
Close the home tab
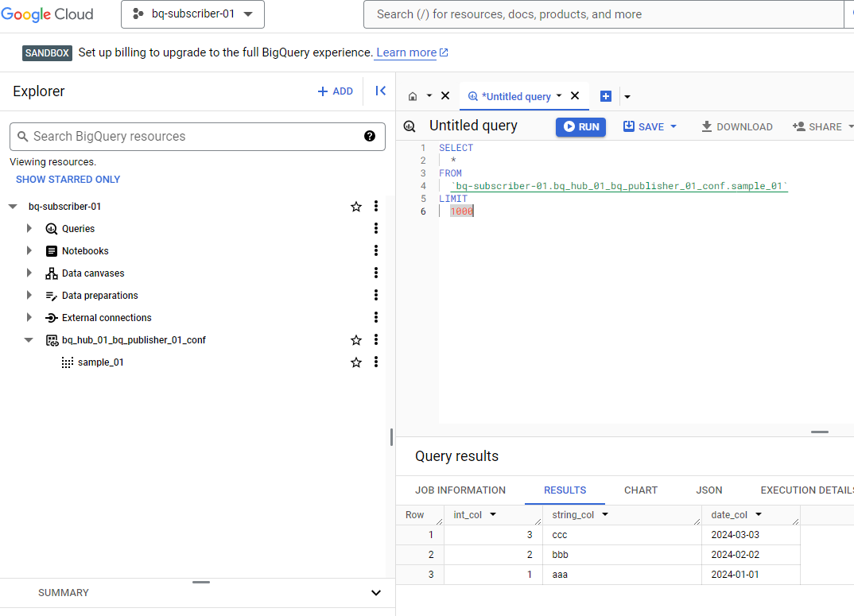tap(445, 96)
